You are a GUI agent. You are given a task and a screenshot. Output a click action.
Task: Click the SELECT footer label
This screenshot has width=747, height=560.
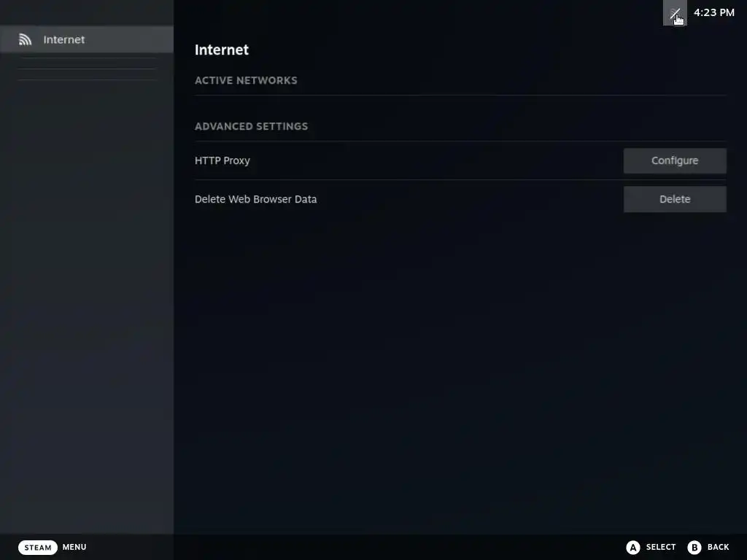point(661,547)
